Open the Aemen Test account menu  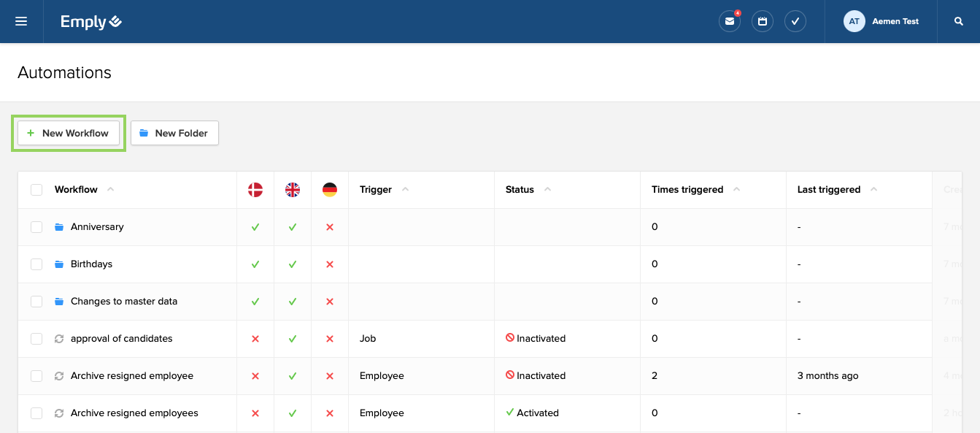click(882, 21)
